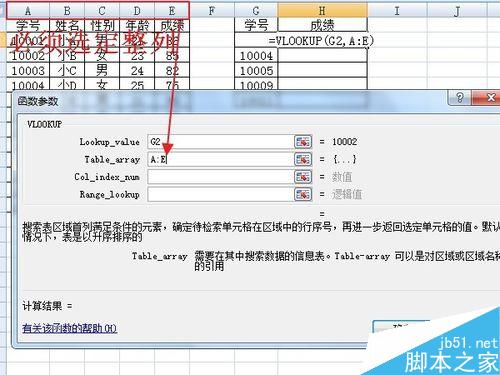Select column C header
Viewport: 500px width, 375px height.
[102, 11]
